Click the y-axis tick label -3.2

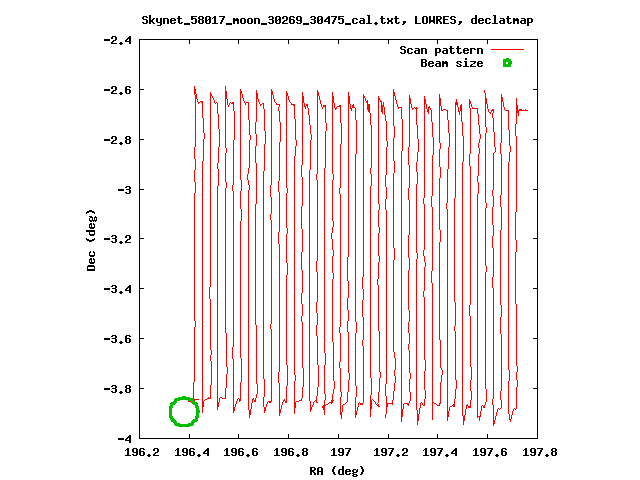(118, 239)
